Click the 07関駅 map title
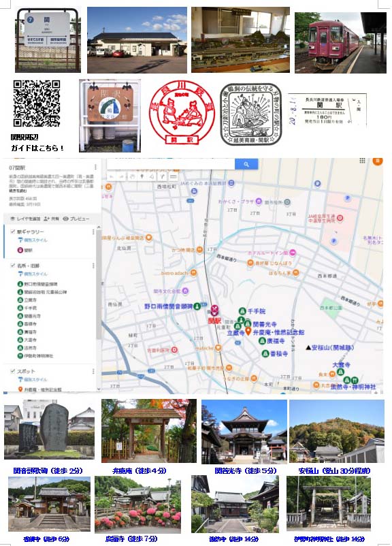The width and height of the screenshot is (392, 546). click(x=17, y=167)
